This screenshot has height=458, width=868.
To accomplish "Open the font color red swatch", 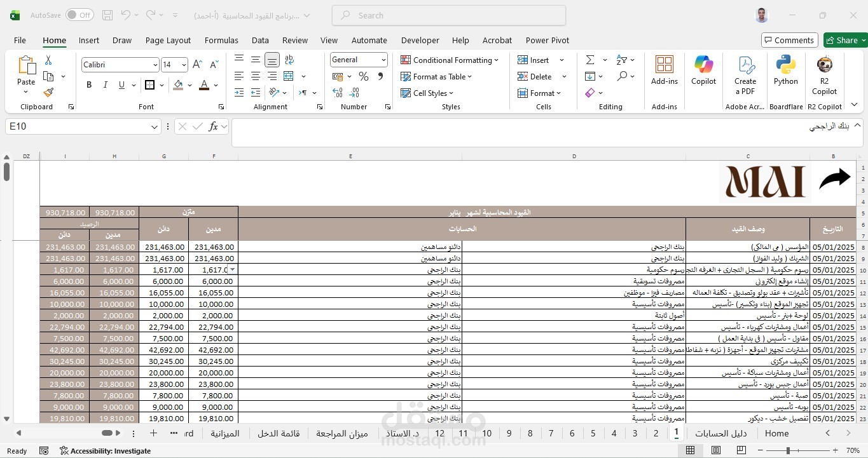I will 204,85.
